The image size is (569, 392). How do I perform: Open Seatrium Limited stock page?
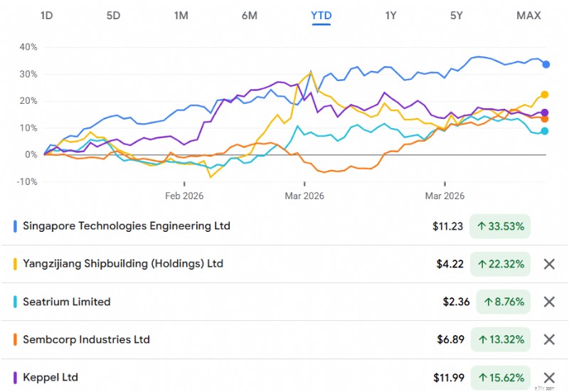(67, 302)
